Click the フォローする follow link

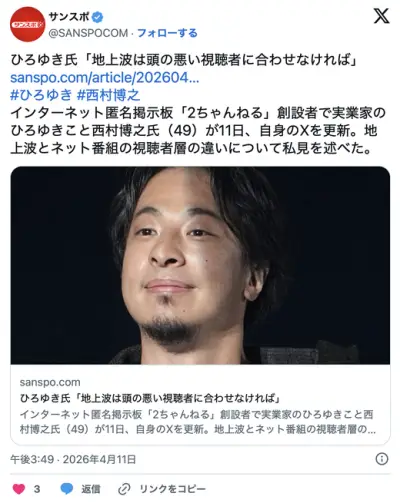click(167, 33)
